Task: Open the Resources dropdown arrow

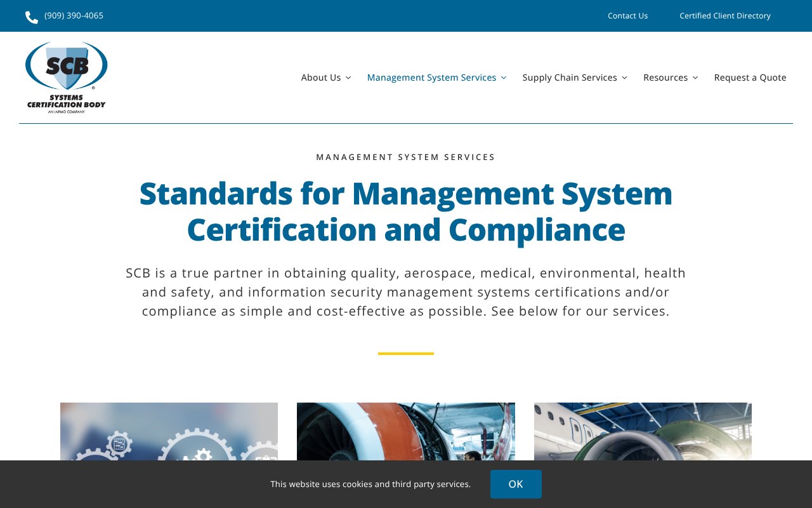Action: click(x=695, y=77)
